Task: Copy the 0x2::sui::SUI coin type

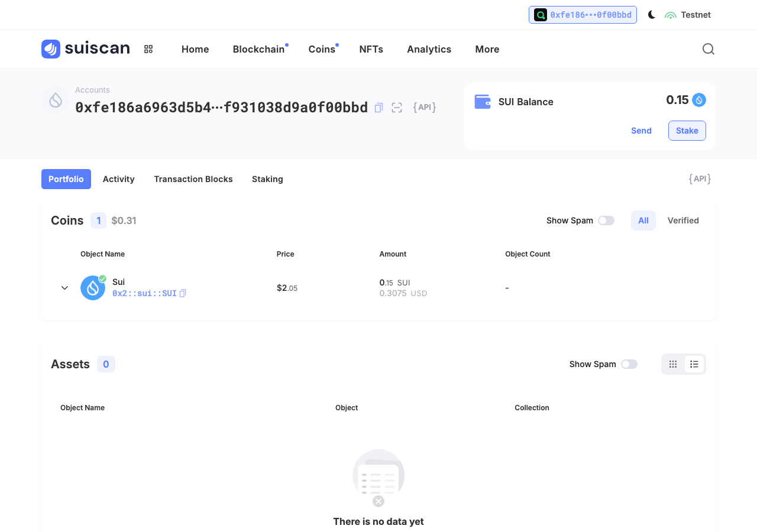Action: pyautogui.click(x=183, y=293)
